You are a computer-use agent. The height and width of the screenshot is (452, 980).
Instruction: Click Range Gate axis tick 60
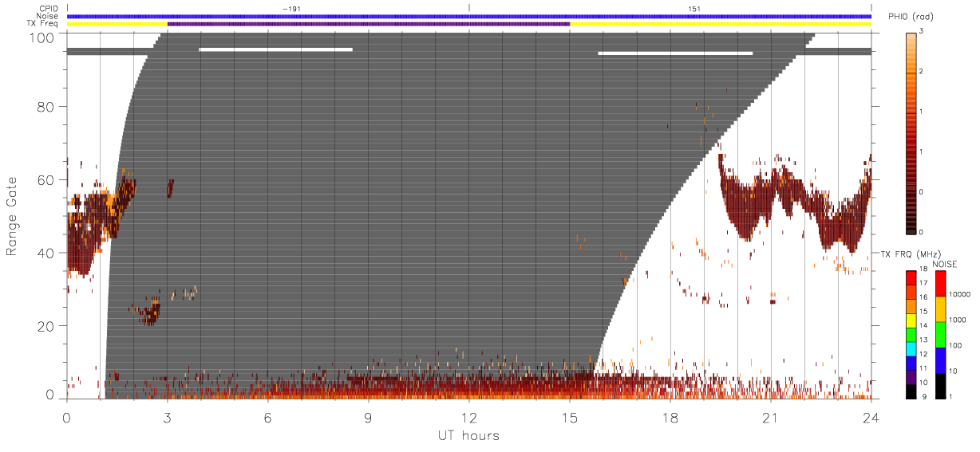(x=45, y=179)
